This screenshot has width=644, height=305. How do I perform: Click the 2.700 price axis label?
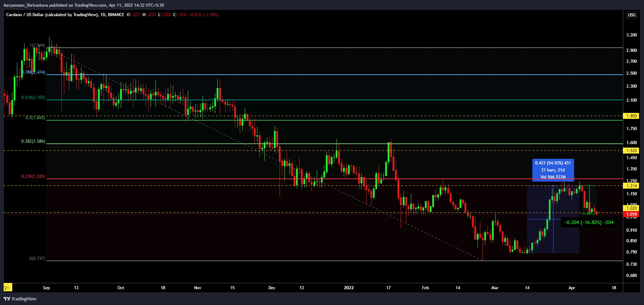tap(632, 61)
